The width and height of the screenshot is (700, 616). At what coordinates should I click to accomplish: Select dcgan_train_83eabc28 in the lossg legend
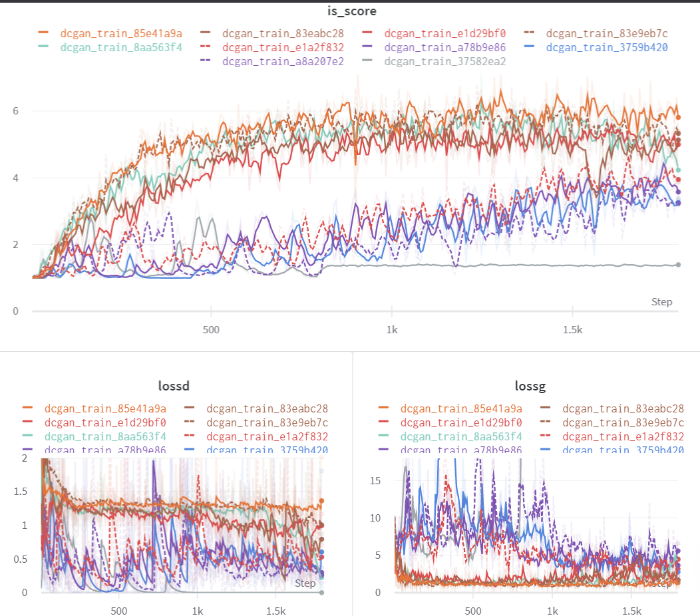(x=623, y=408)
